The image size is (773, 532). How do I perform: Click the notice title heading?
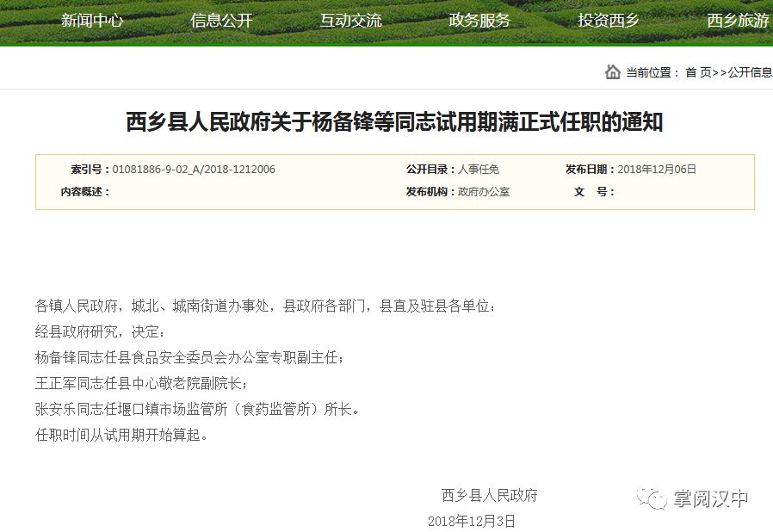[394, 122]
